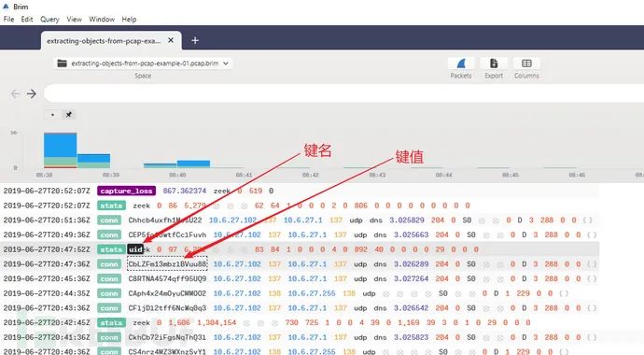Click the forward arrow beside the search bar
Viewport: 644px width, 355px height.
(32, 93)
